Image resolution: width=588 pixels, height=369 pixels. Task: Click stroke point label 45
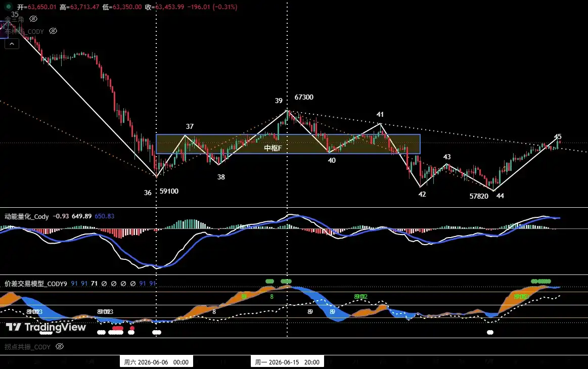pyautogui.click(x=558, y=136)
